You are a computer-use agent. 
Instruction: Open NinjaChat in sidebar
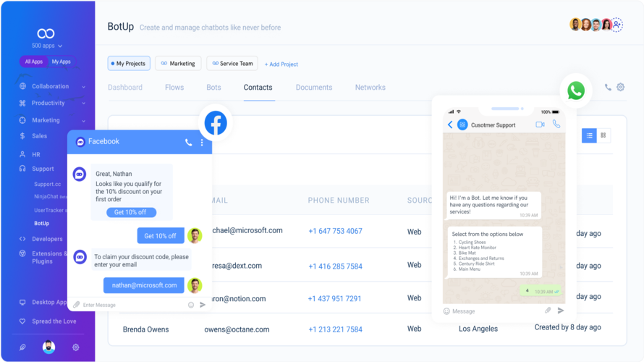pos(51,196)
